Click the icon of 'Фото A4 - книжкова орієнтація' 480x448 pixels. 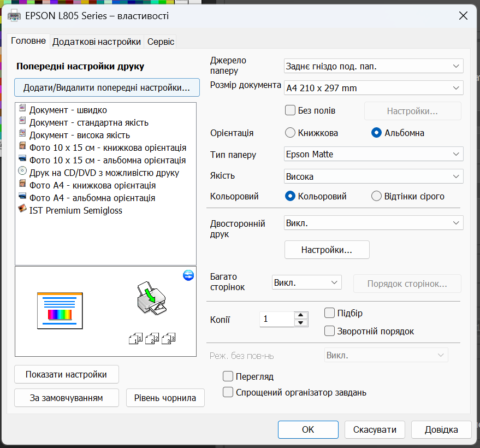(x=22, y=183)
